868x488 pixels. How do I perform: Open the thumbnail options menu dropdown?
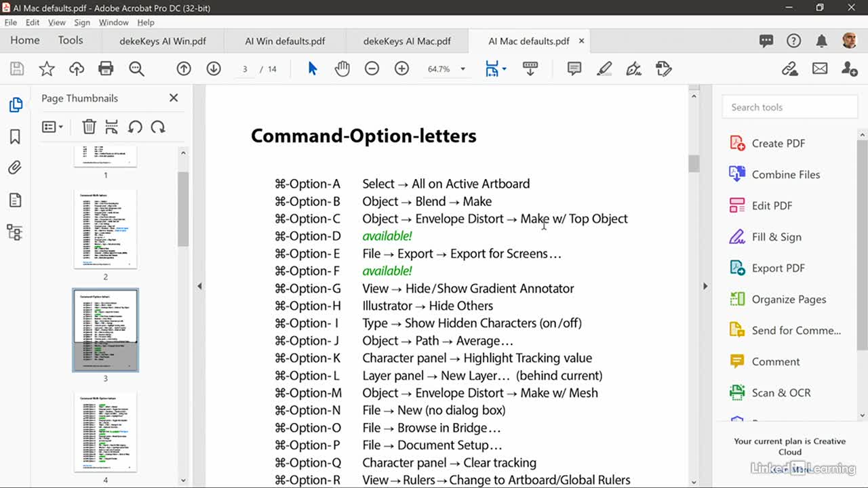[x=52, y=127]
